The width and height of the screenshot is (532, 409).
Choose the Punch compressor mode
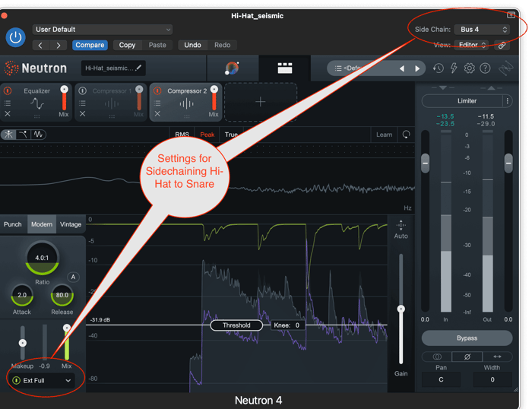(13, 224)
